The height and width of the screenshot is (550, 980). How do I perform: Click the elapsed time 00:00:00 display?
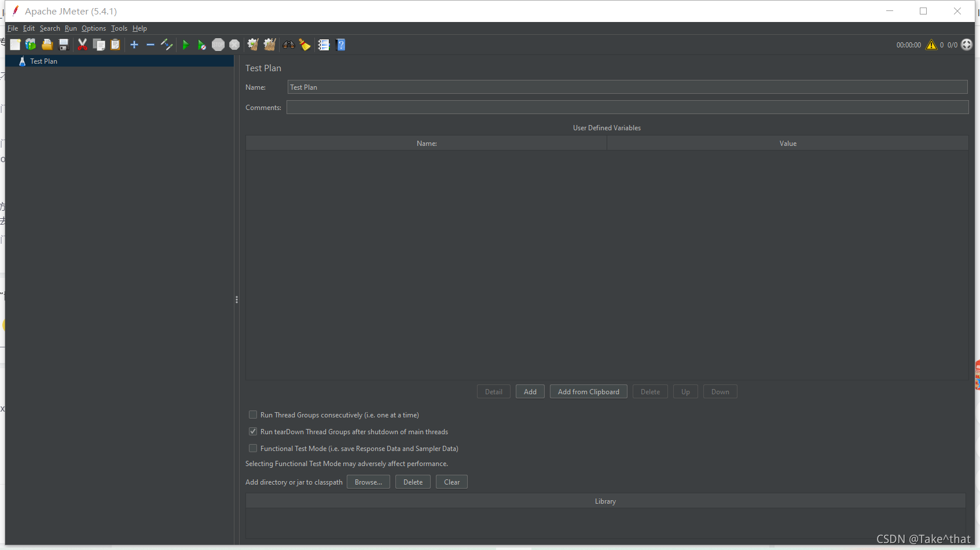(x=908, y=45)
